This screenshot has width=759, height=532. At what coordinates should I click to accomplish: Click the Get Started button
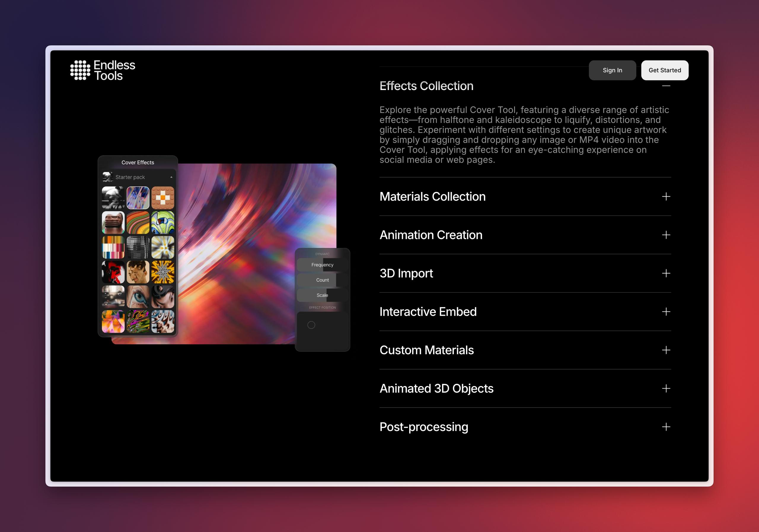pyautogui.click(x=665, y=70)
